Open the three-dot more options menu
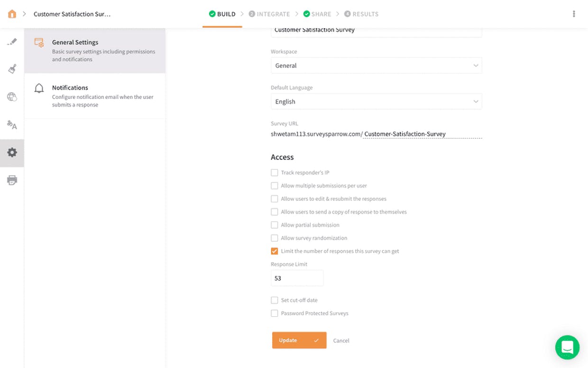Image resolution: width=588 pixels, height=368 pixels. (x=574, y=14)
